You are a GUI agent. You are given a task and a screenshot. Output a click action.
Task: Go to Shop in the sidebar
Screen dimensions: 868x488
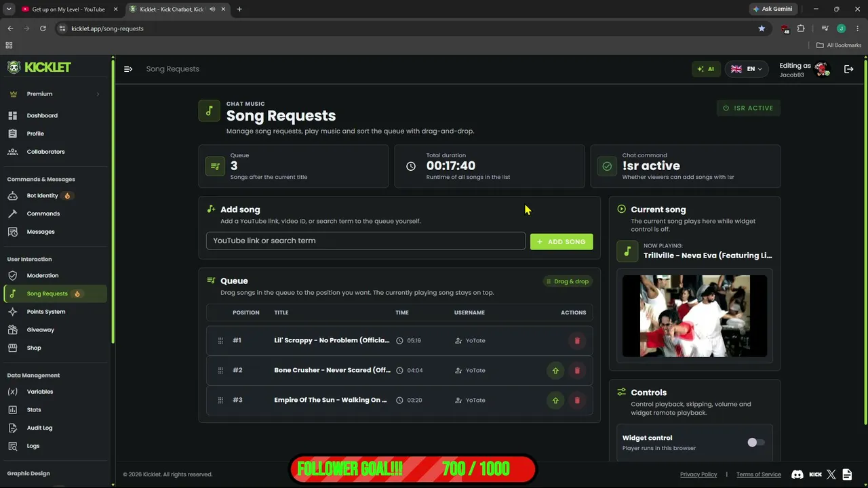(54, 348)
